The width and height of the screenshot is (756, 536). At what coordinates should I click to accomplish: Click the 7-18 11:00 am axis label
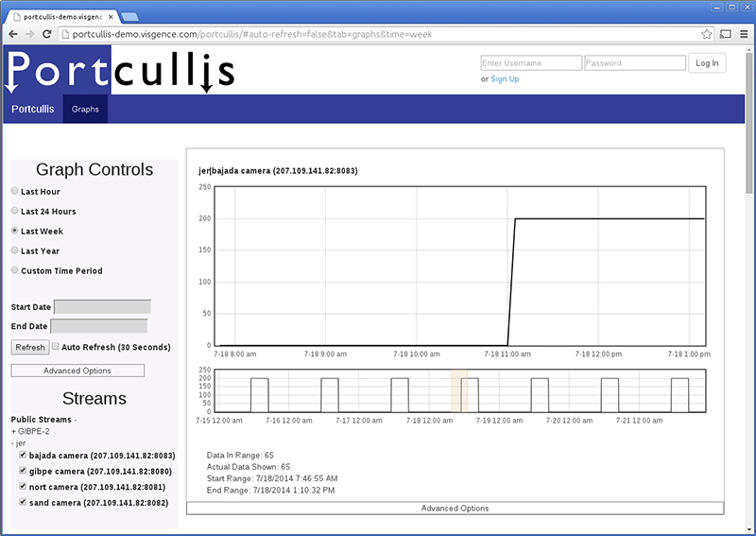[x=507, y=354]
